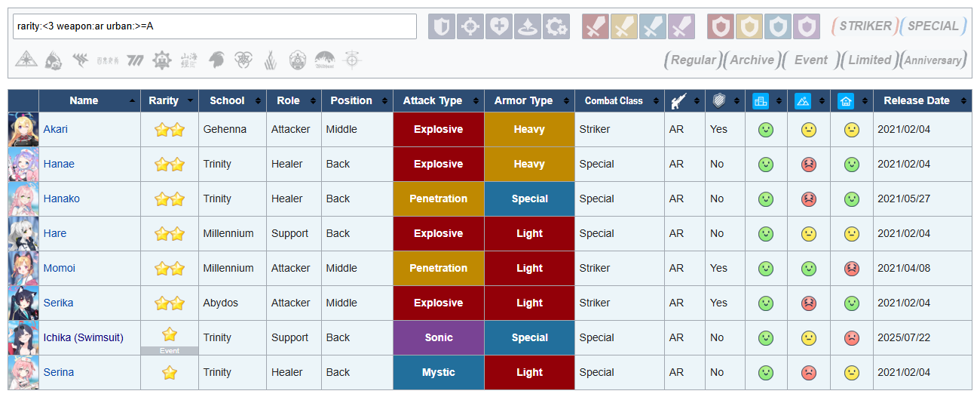Viewport: 980px width, 397px height.
Task: Toggle the STRIKER combat class filter
Action: tap(865, 26)
